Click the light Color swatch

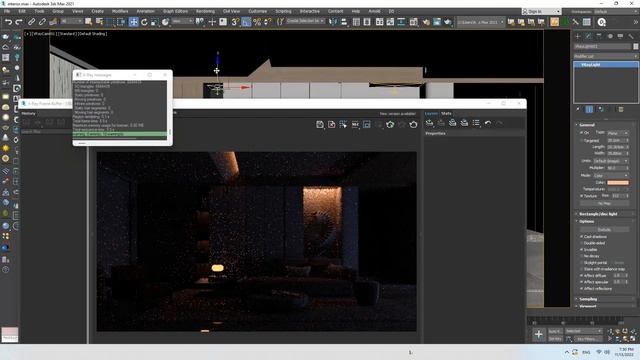tap(618, 182)
